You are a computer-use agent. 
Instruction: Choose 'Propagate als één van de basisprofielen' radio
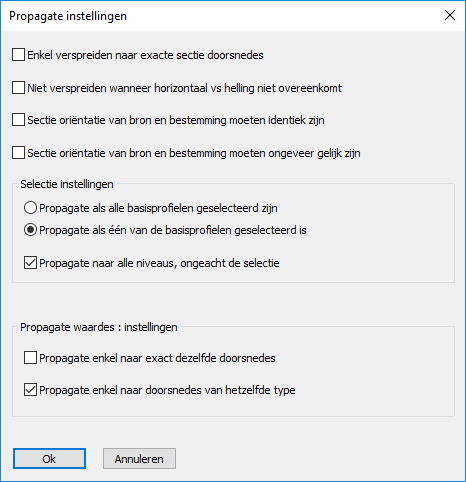30,230
